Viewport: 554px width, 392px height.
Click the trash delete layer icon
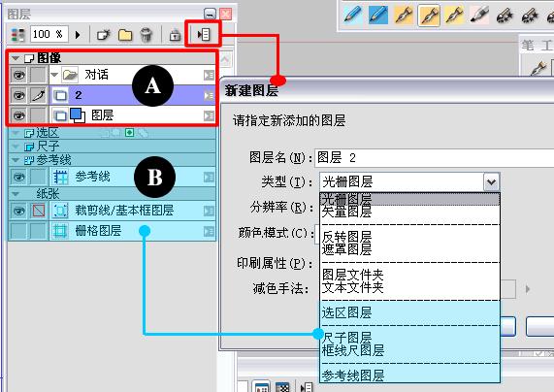pos(146,35)
